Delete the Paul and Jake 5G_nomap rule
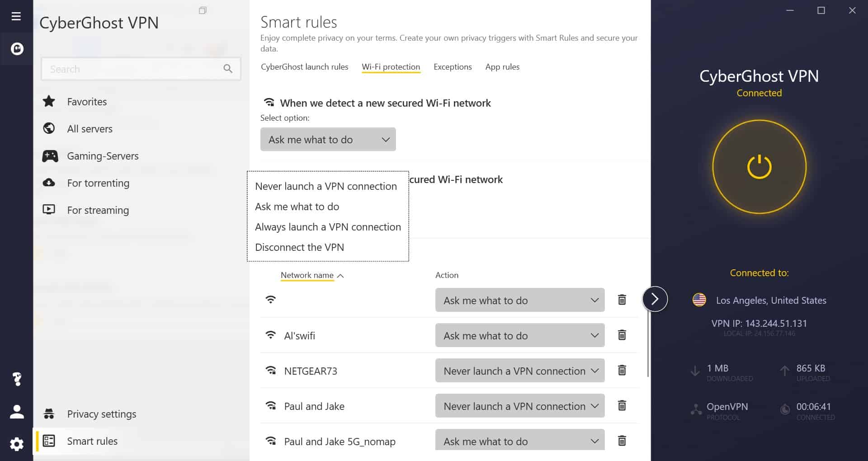Image resolution: width=868 pixels, height=461 pixels. pyautogui.click(x=622, y=441)
